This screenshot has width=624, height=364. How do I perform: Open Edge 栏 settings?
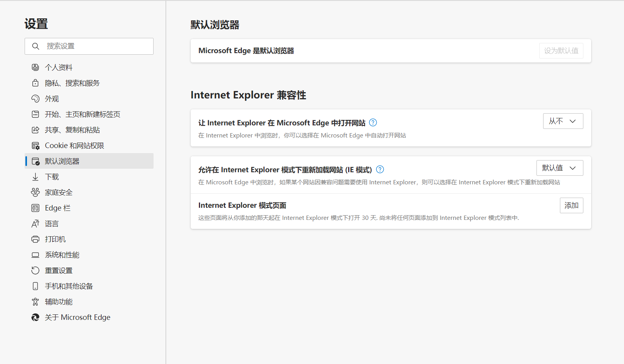(x=89, y=208)
